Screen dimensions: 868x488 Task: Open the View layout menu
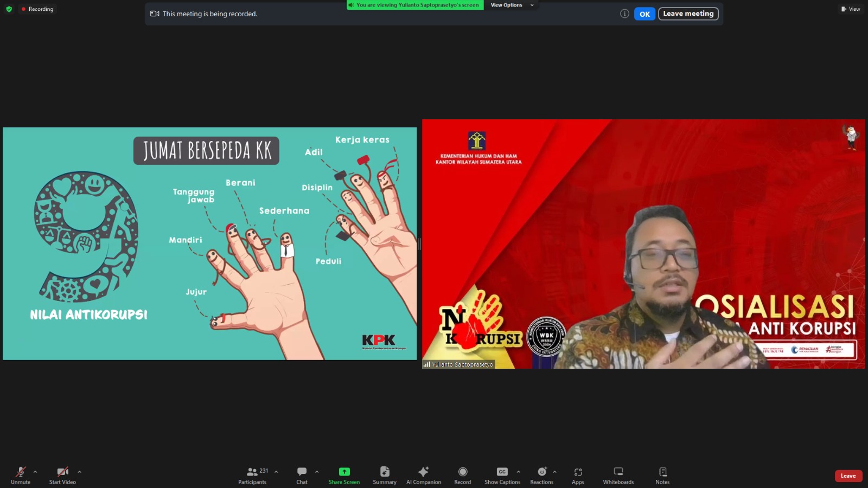pos(851,9)
